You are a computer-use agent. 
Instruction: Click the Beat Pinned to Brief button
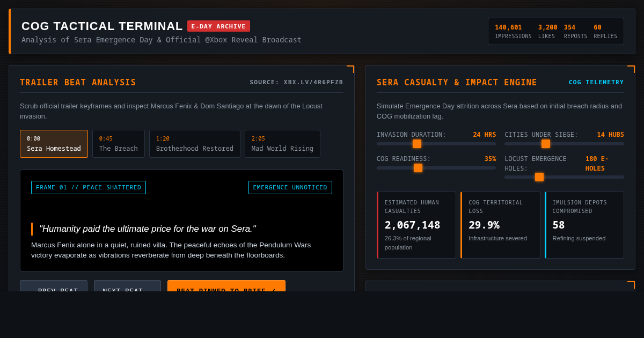coord(226,286)
